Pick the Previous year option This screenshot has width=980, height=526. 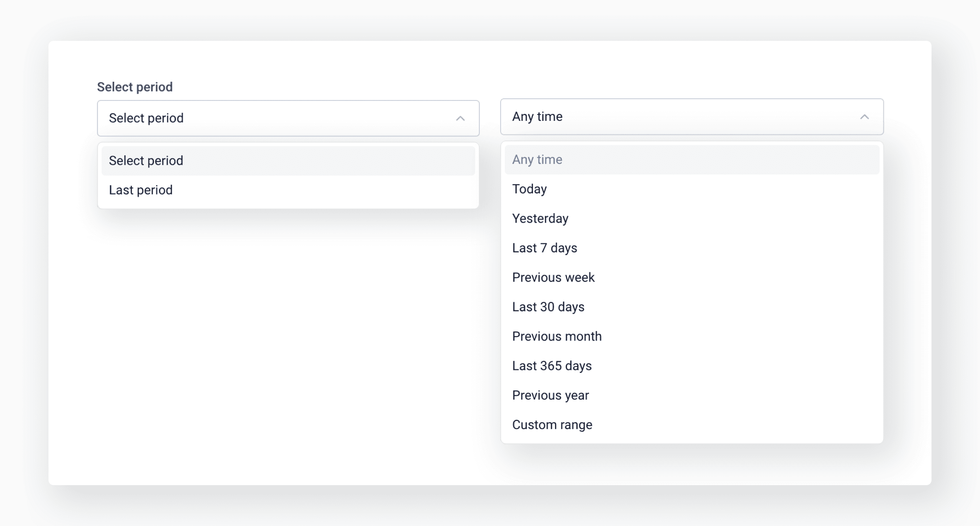pyautogui.click(x=550, y=395)
